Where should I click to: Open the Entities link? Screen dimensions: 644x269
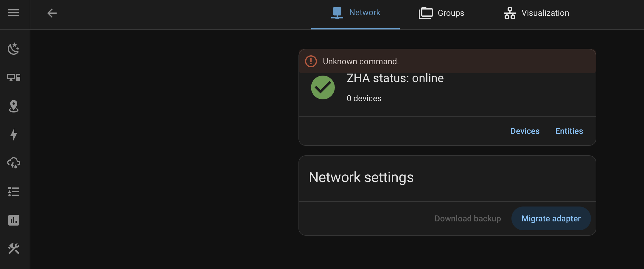pos(569,131)
